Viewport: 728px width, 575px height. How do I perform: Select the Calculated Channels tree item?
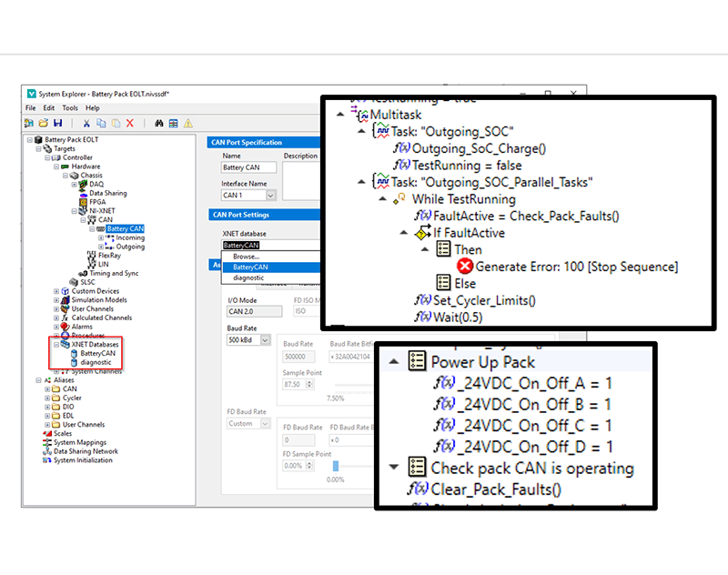(102, 318)
